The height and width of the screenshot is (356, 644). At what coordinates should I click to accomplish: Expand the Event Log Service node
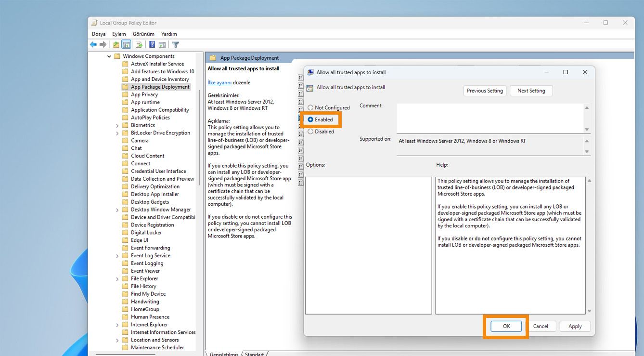pyautogui.click(x=117, y=256)
